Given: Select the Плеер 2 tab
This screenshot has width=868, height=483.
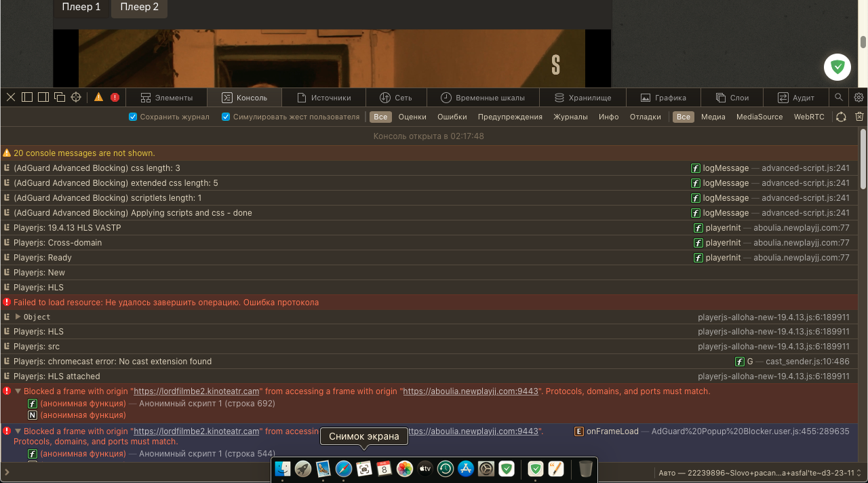Looking at the screenshot, I should pos(138,7).
